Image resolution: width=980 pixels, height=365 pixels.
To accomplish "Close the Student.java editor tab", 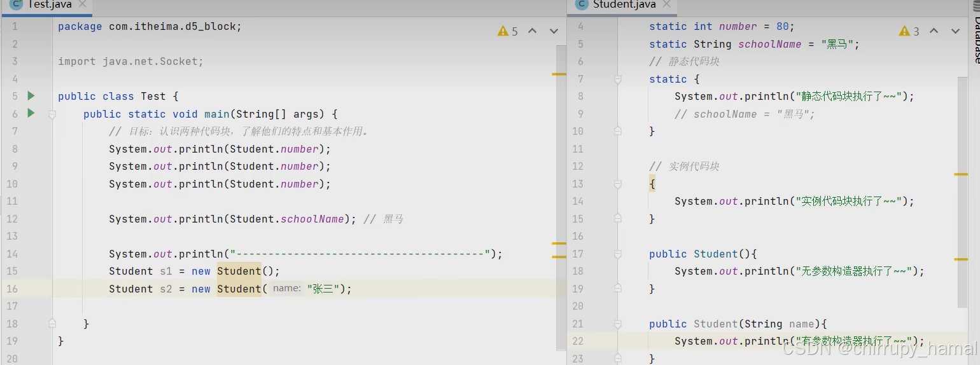I will point(667,4).
